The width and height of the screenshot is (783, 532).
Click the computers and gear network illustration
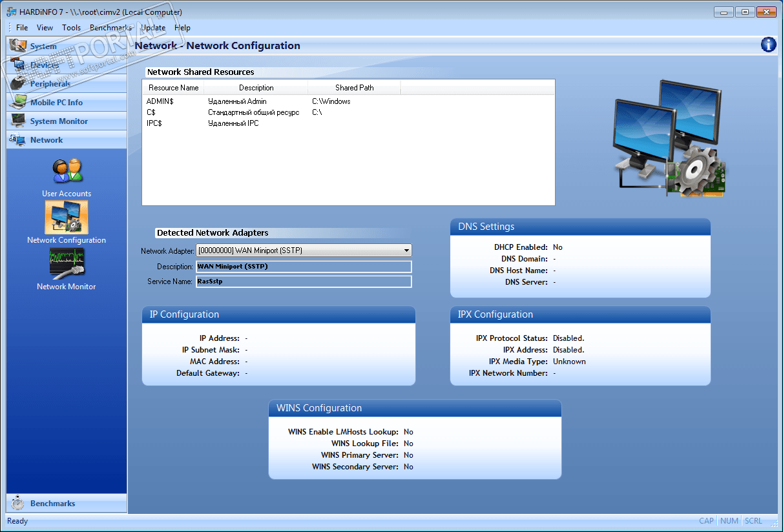pos(669,138)
